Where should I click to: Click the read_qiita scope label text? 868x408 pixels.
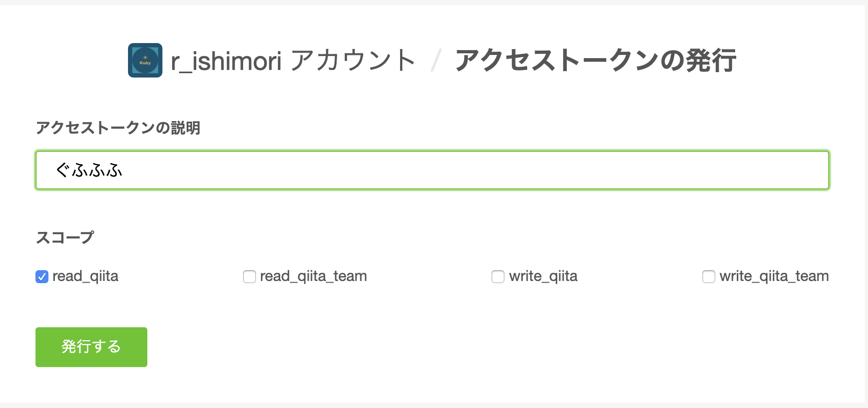pos(86,276)
